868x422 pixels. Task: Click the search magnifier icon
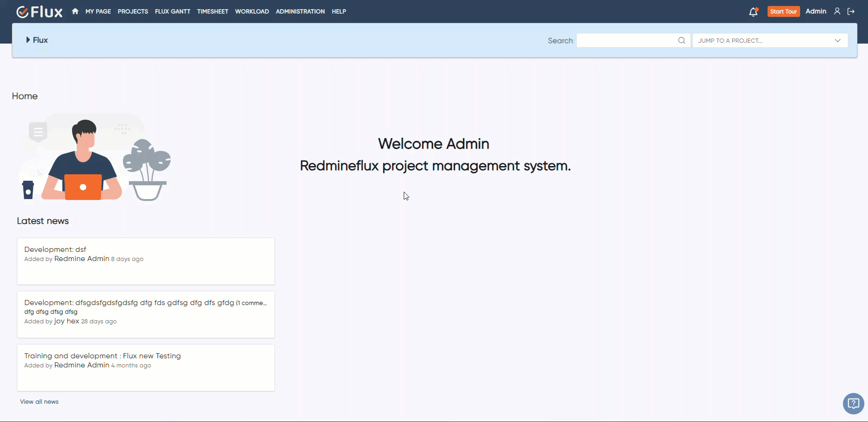click(681, 40)
